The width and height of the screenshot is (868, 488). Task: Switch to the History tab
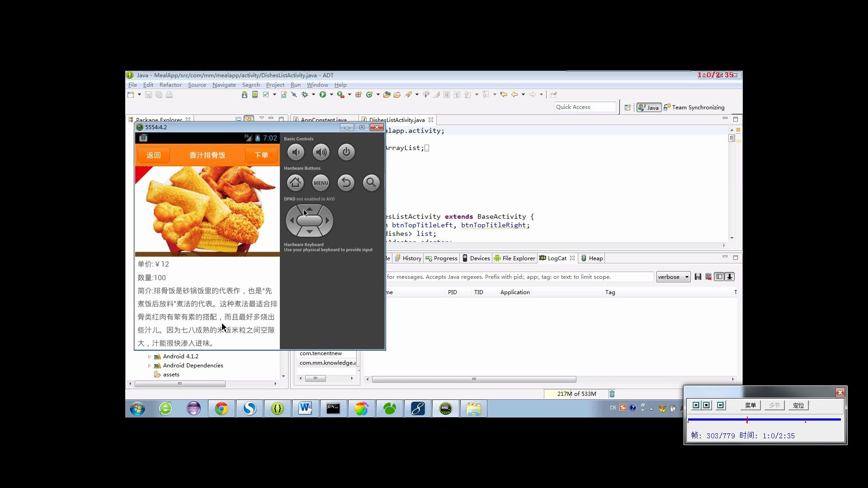pos(408,258)
